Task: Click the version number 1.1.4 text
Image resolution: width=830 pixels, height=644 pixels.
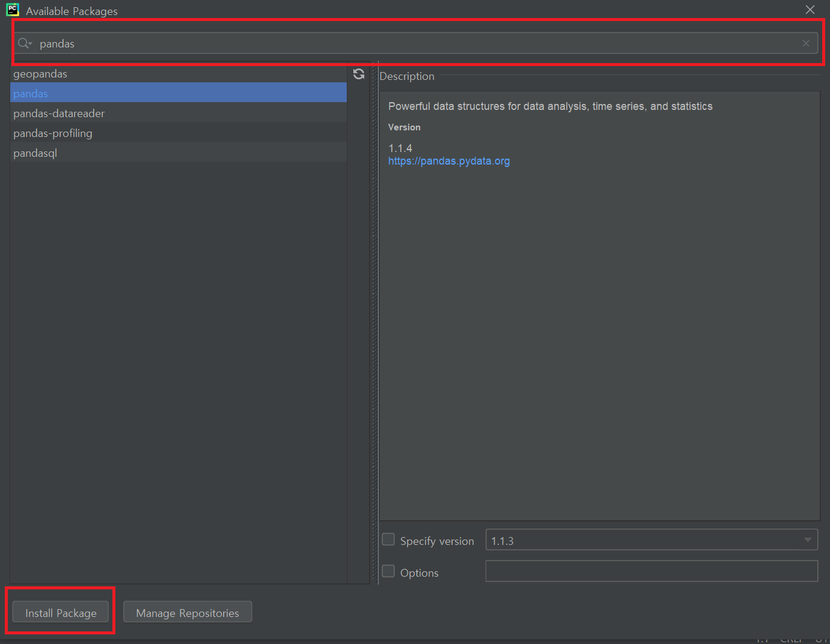Action: [400, 148]
